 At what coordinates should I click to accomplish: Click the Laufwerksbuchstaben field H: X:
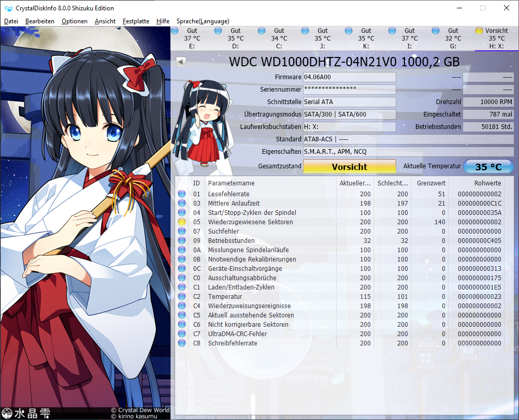point(350,127)
